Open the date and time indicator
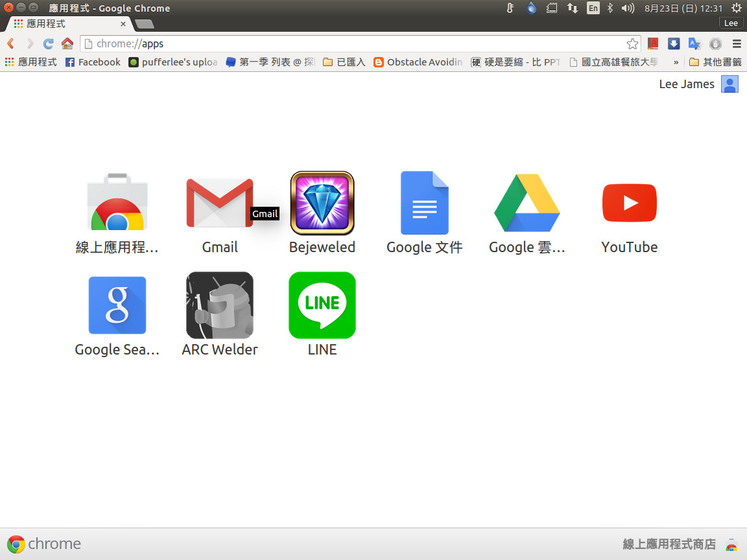This screenshot has height=560, width=747. [x=683, y=8]
